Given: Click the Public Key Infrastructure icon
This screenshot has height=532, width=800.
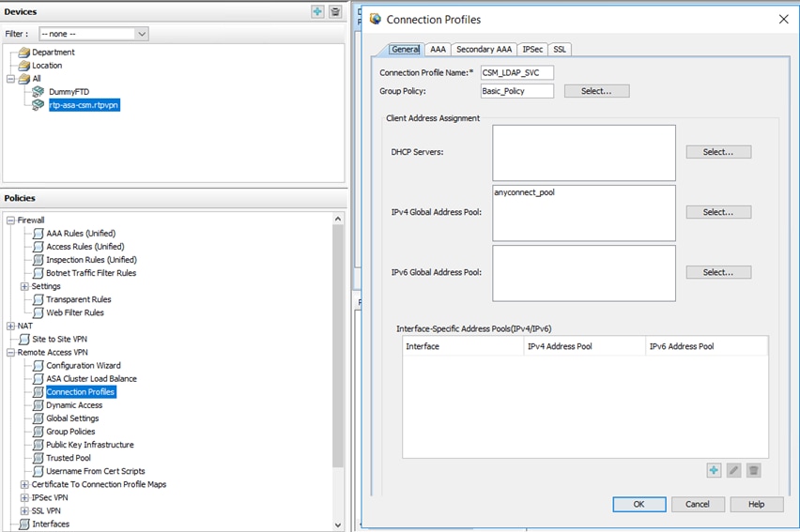Looking at the screenshot, I should click(38, 445).
